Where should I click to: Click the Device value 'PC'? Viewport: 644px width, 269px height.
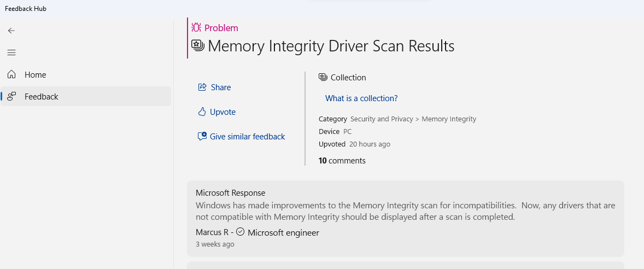tap(348, 131)
